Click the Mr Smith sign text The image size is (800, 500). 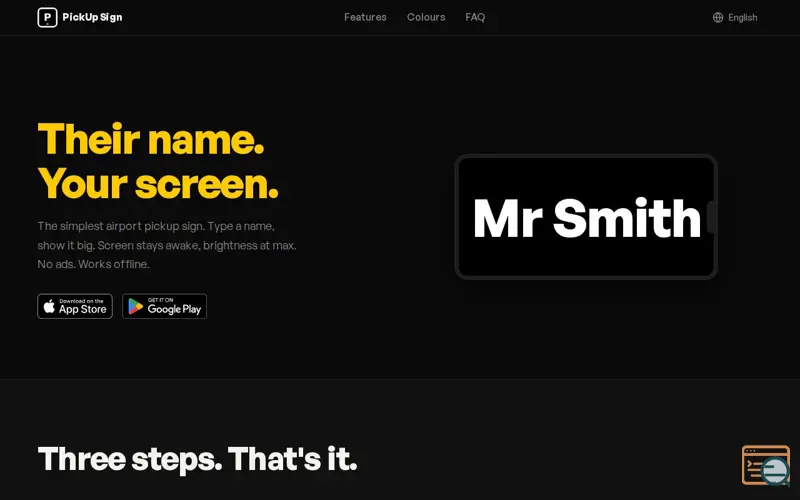tap(587, 218)
